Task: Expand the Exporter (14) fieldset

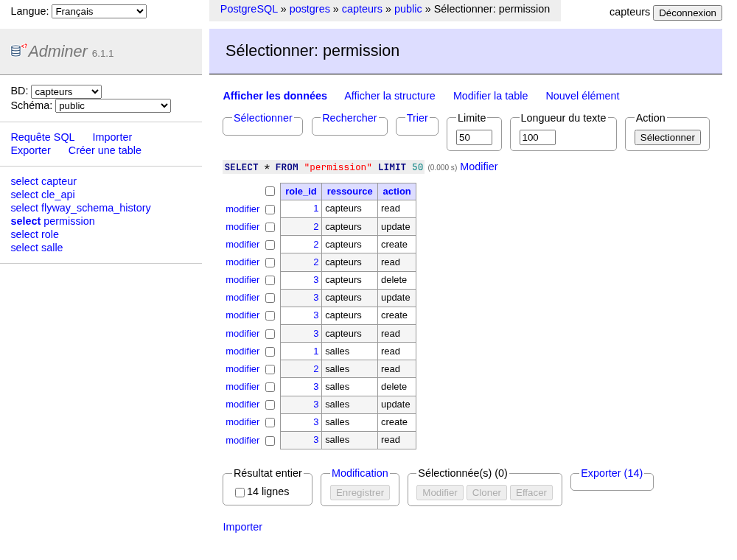Action: click(612, 473)
